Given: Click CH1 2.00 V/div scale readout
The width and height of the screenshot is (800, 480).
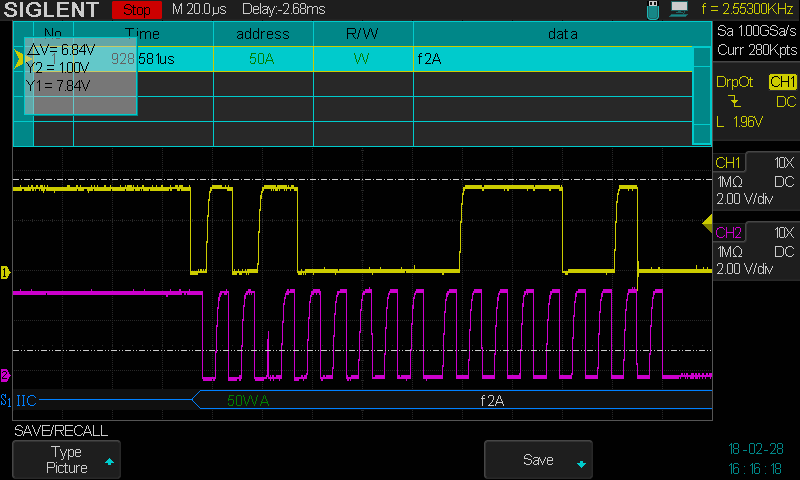Looking at the screenshot, I should [744, 199].
